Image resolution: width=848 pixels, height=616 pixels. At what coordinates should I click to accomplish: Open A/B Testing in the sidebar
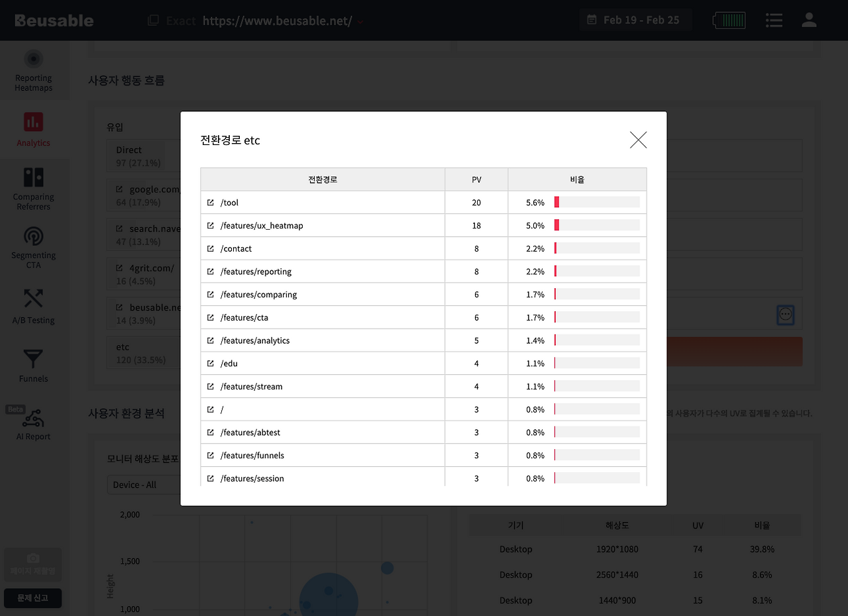click(x=34, y=305)
